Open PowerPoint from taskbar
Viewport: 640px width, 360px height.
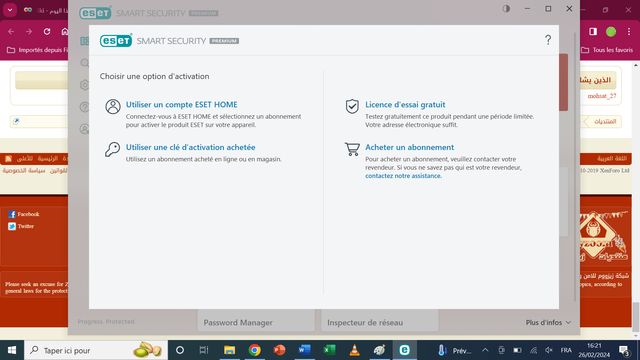click(279, 350)
